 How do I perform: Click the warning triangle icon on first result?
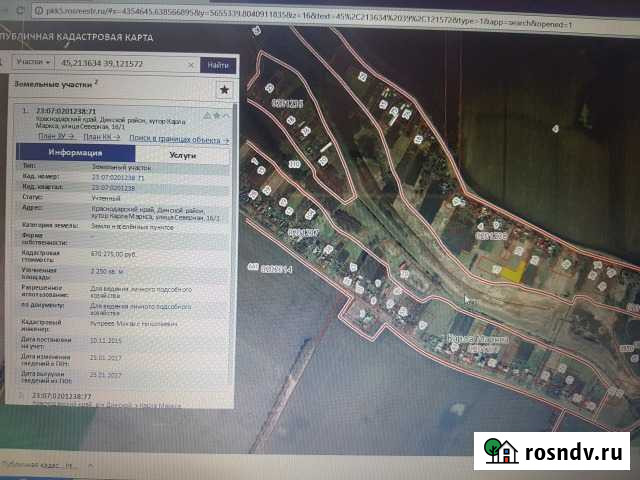coord(205,115)
